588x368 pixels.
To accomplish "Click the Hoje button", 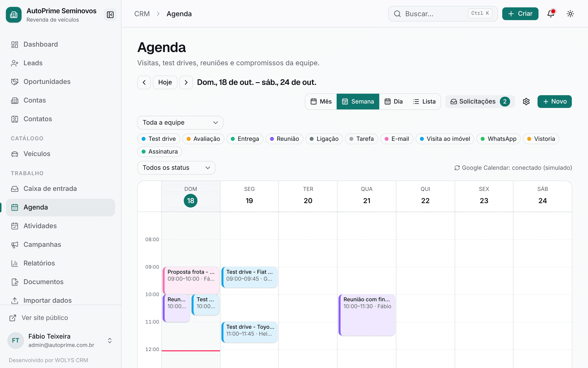I will pyautogui.click(x=165, y=82).
